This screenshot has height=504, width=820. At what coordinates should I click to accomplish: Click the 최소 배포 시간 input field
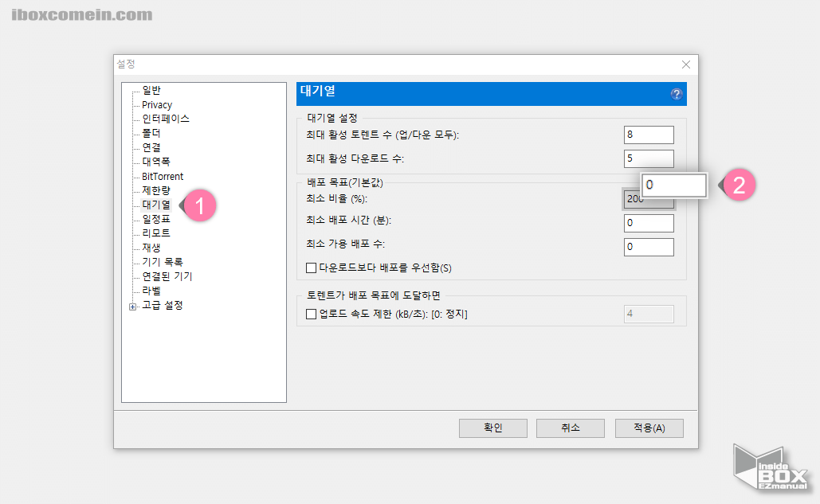pyautogui.click(x=648, y=223)
